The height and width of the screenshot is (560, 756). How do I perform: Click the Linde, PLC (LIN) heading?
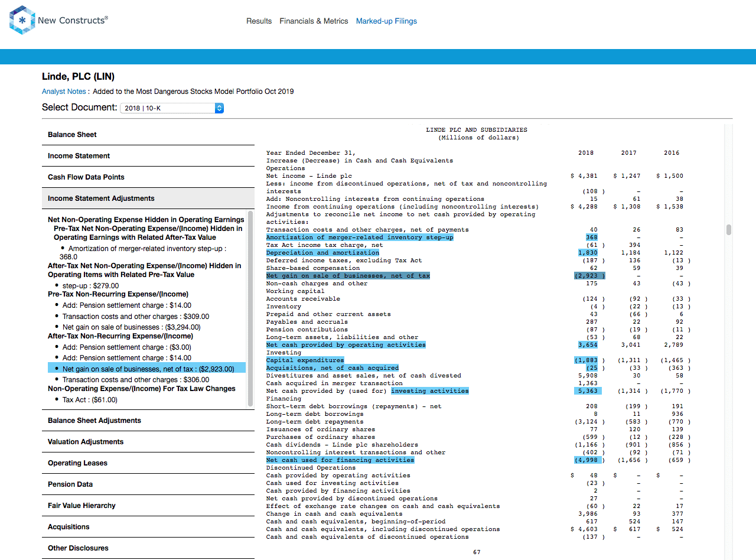[x=78, y=77]
